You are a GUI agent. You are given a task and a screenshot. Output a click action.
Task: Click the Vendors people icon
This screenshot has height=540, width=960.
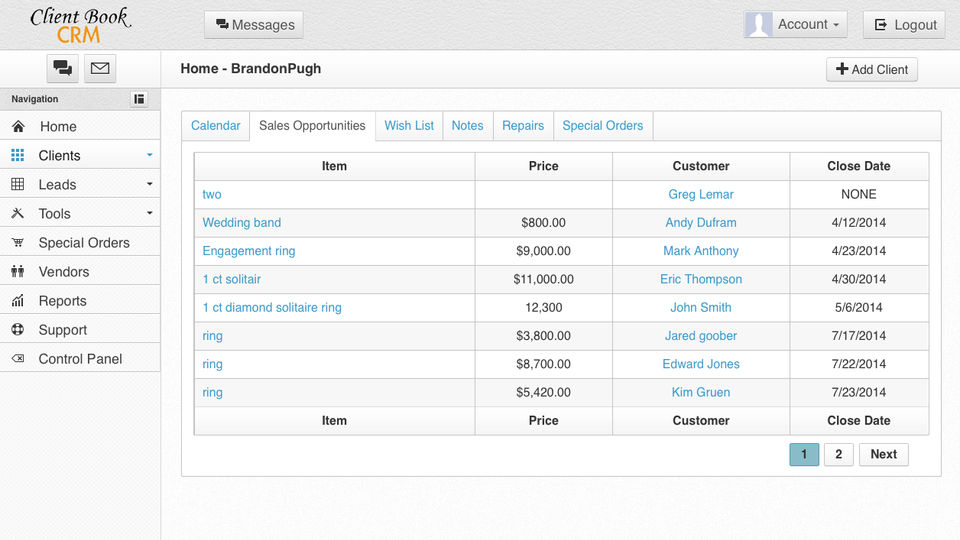point(18,272)
